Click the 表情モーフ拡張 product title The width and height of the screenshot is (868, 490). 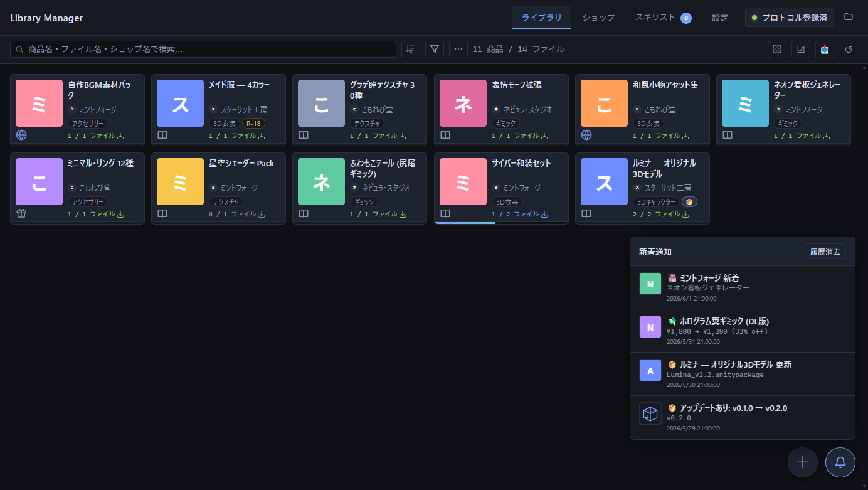[x=517, y=85]
